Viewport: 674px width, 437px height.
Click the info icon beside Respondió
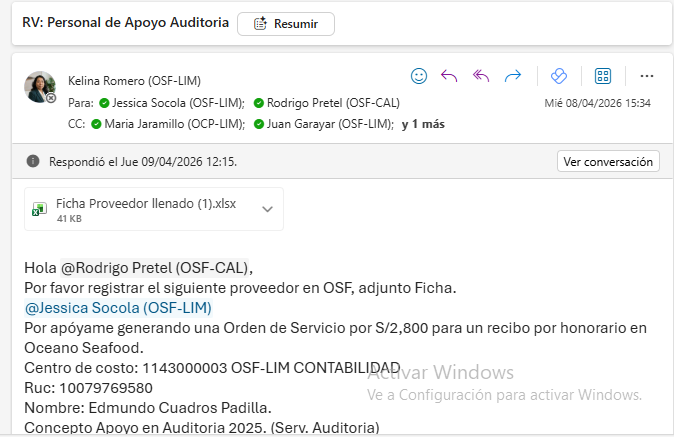coord(33,161)
